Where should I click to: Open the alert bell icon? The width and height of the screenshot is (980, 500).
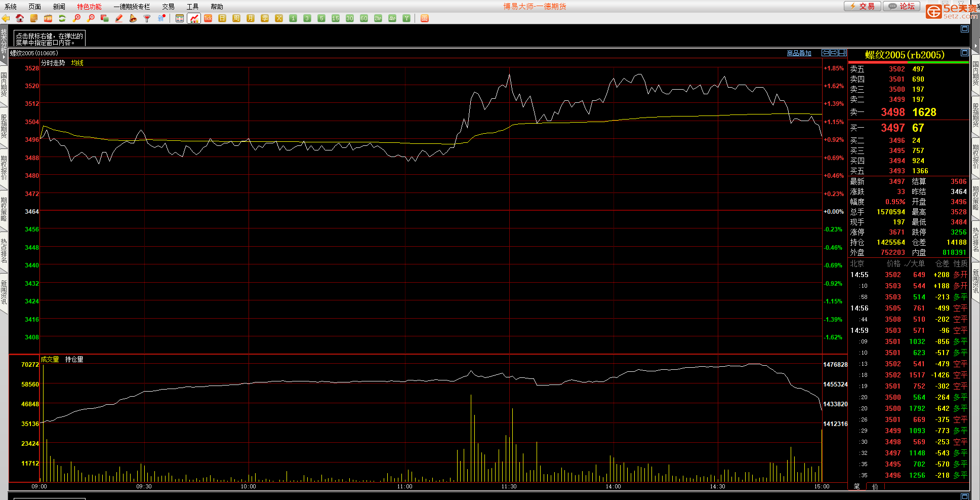click(x=133, y=18)
